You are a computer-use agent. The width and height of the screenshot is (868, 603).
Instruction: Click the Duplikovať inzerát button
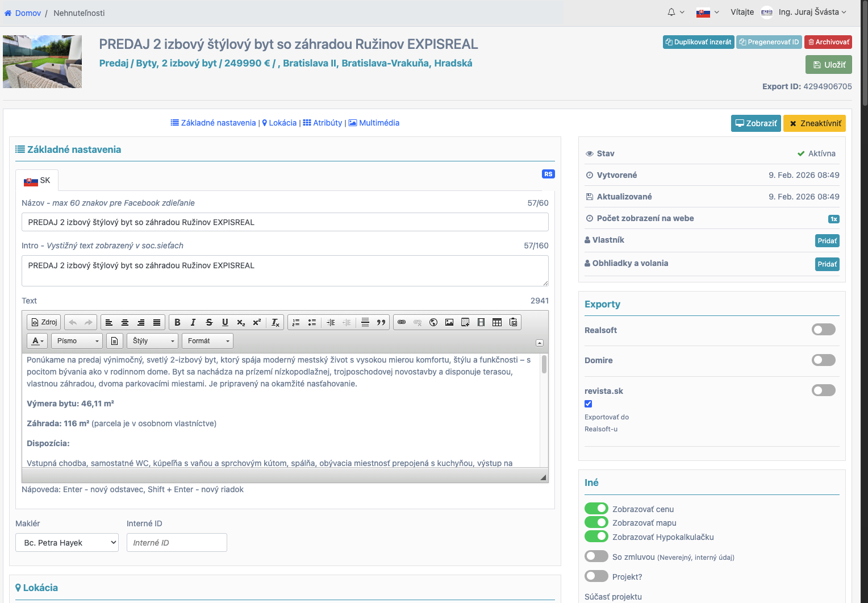(x=698, y=42)
